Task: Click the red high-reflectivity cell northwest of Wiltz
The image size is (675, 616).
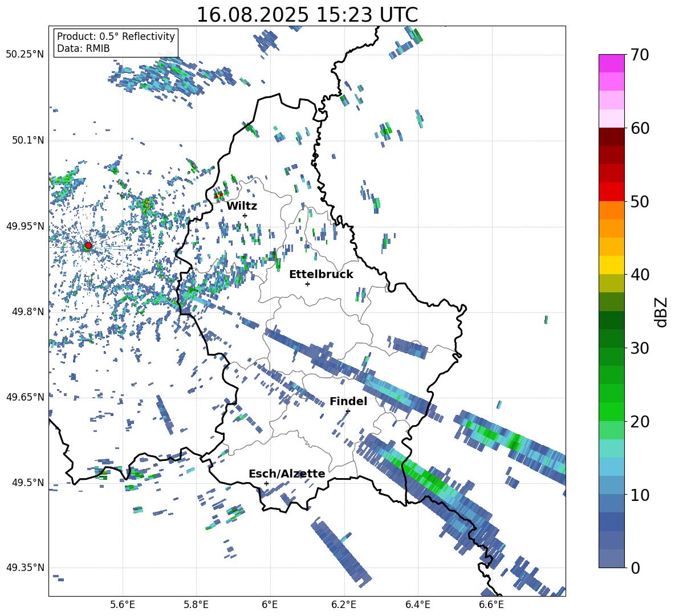Action: pyautogui.click(x=218, y=195)
